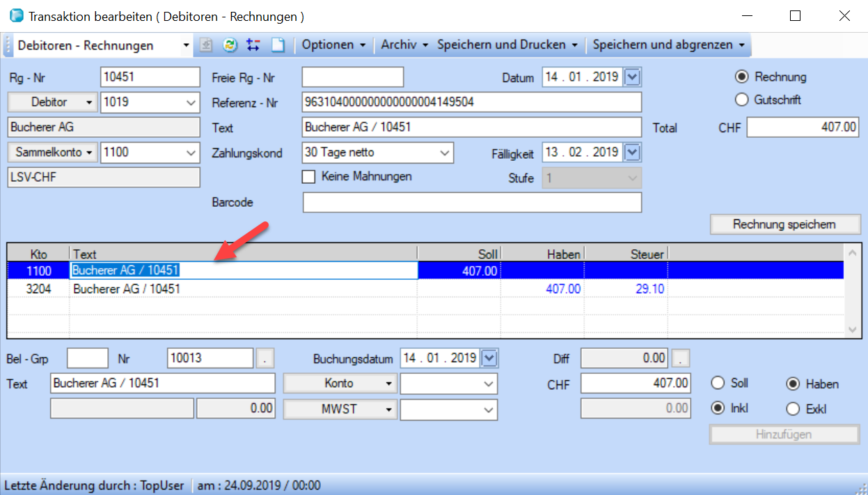Click the green refresh icon in toolbar

[230, 45]
